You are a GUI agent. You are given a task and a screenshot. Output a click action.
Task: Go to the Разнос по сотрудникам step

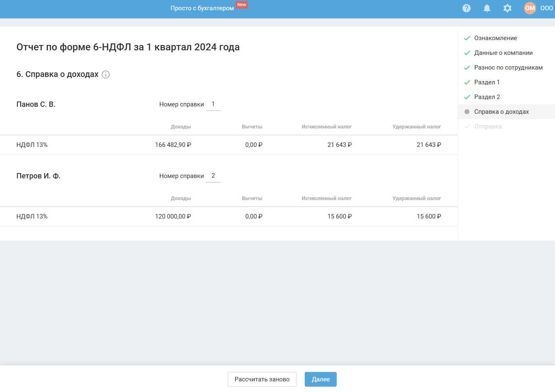click(508, 68)
